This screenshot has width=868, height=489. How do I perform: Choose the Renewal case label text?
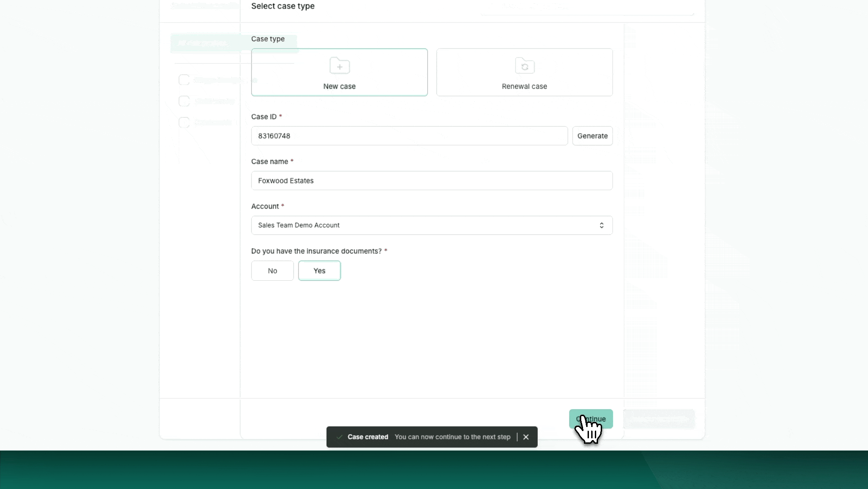click(x=524, y=86)
